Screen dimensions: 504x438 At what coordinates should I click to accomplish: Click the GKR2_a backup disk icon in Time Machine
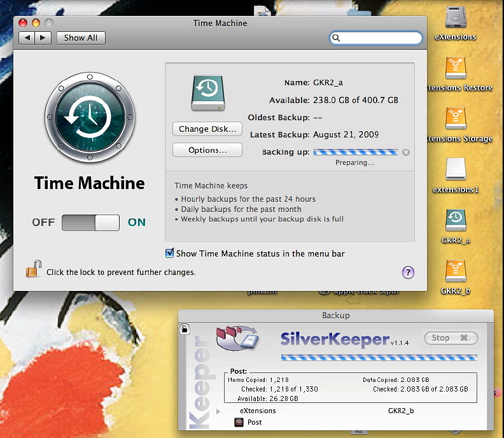208,93
